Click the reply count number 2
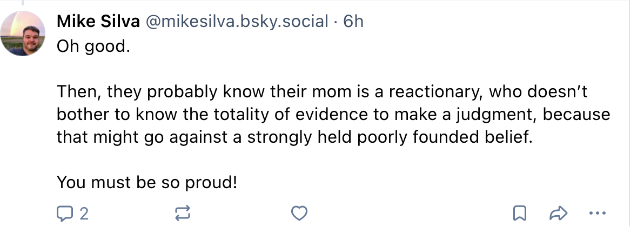 pyautogui.click(x=84, y=214)
